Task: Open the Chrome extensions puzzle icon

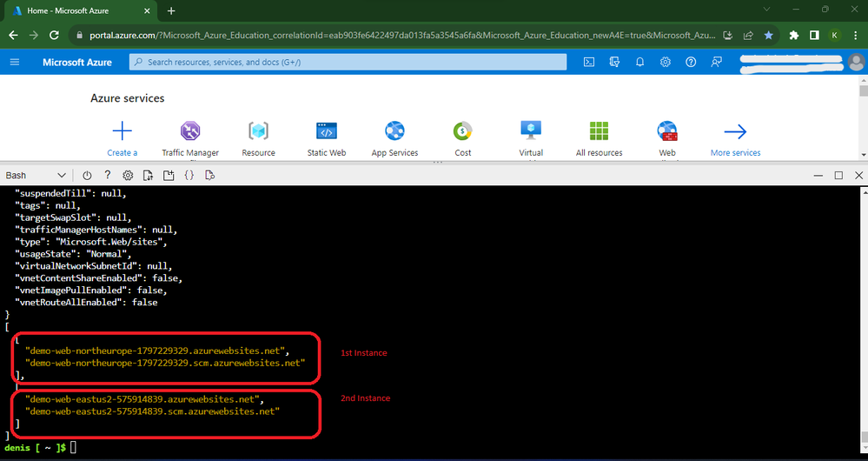Action: 794,35
